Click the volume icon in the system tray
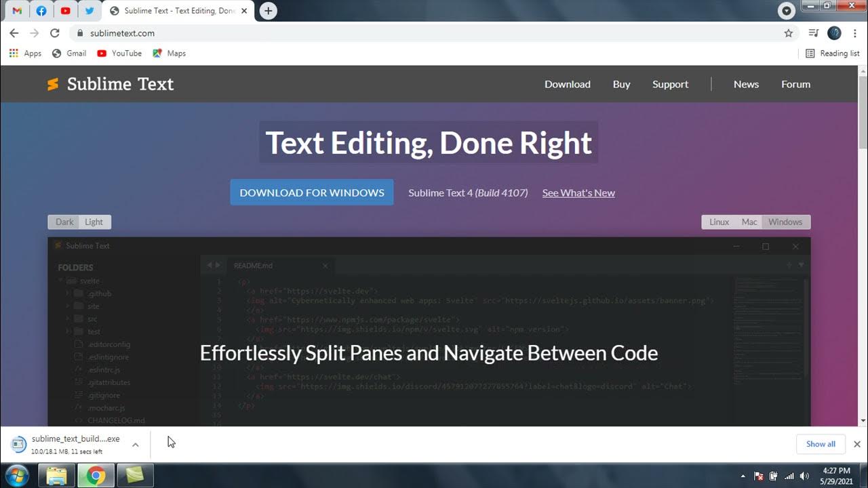The height and width of the screenshot is (488, 868). (x=804, y=475)
